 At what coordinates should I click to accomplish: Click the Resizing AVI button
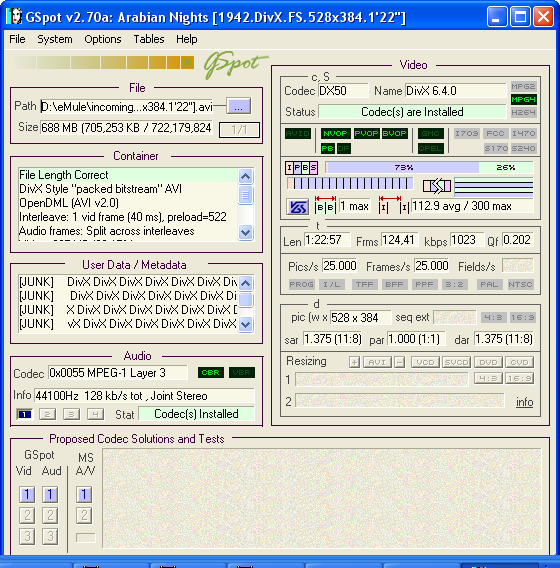tap(377, 362)
